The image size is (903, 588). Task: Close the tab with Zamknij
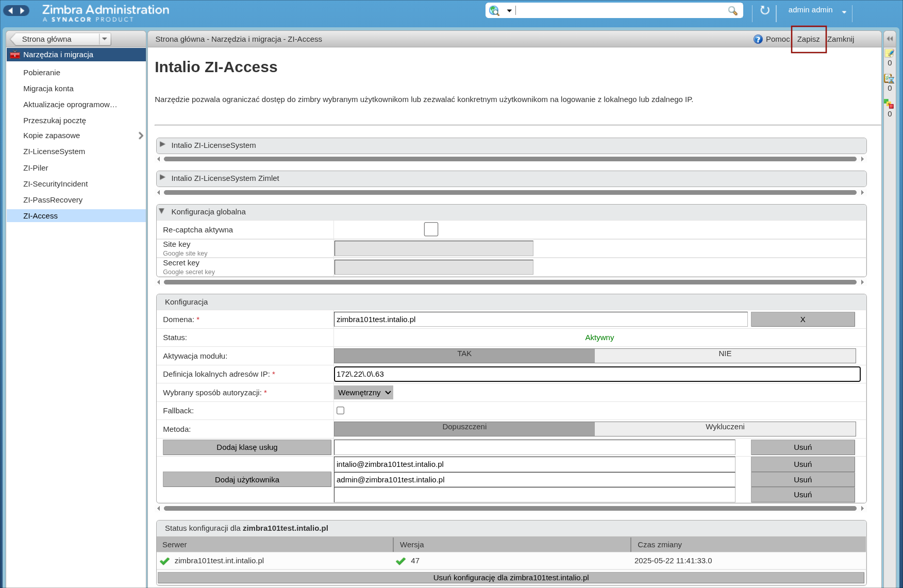[841, 39]
